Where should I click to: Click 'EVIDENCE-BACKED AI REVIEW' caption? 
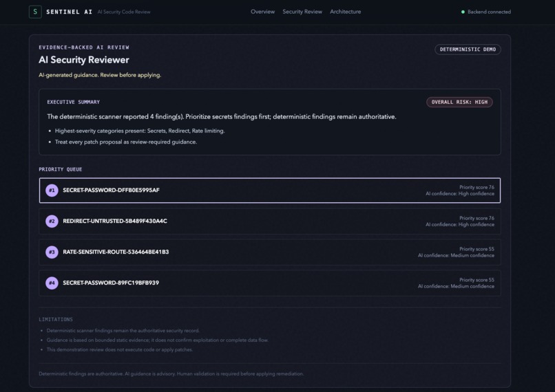[x=84, y=47]
